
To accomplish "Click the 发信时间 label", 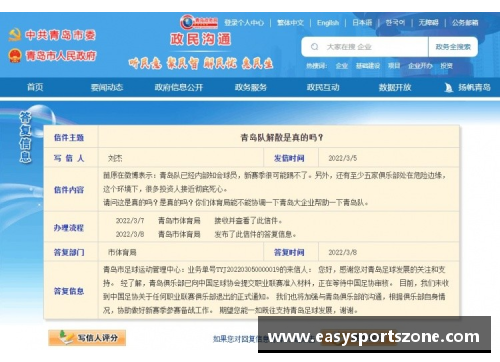I will coord(289,158).
